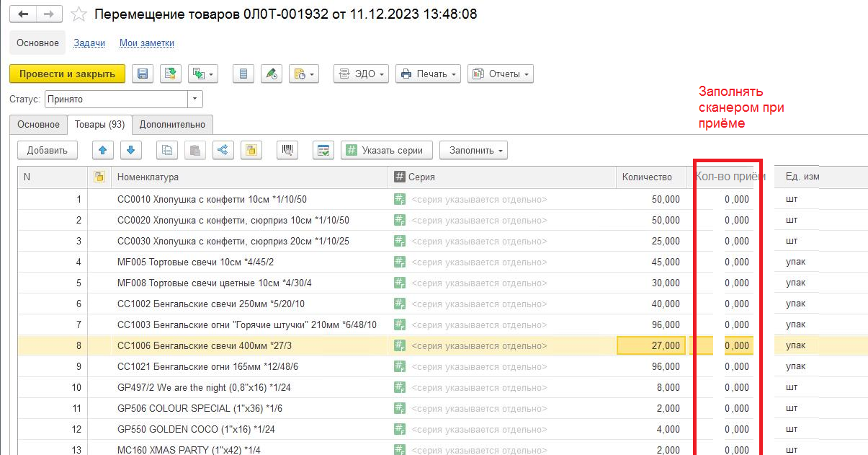Image resolution: width=868 pixels, height=455 pixels.
Task: Click the series icon in row 8
Action: click(399, 345)
